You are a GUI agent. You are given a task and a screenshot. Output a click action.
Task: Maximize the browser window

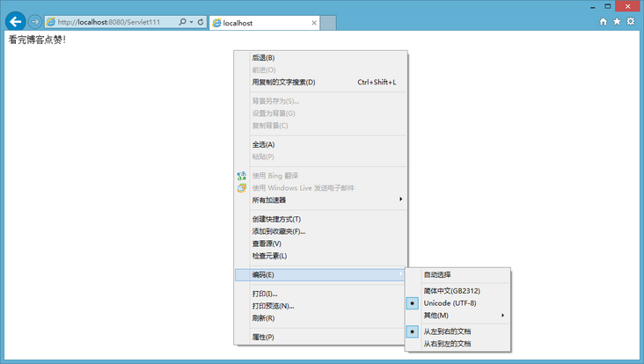click(608, 6)
